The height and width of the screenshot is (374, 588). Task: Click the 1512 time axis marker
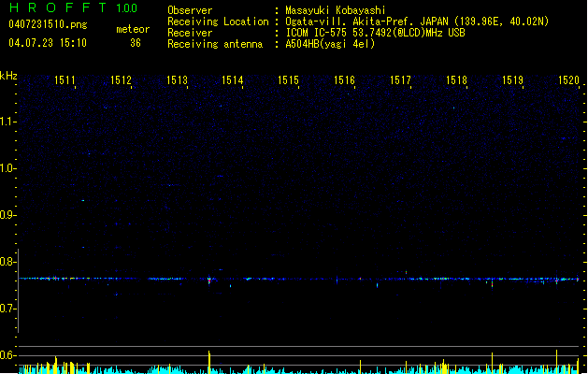click(122, 80)
